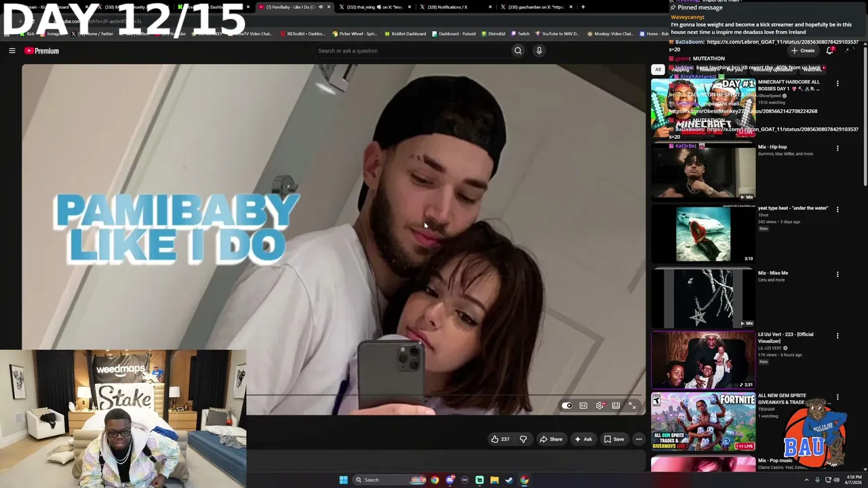Open the volume control in system tray
868x488 pixels.
[x=836, y=480]
